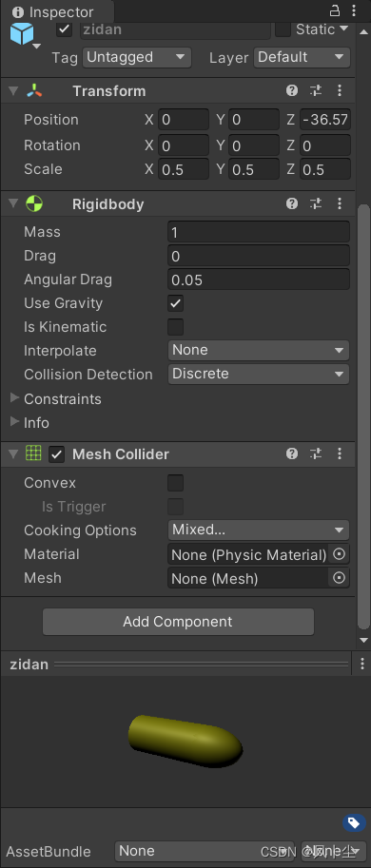Open the Interpolate dropdown
This screenshot has width=371, height=868.
(x=259, y=351)
